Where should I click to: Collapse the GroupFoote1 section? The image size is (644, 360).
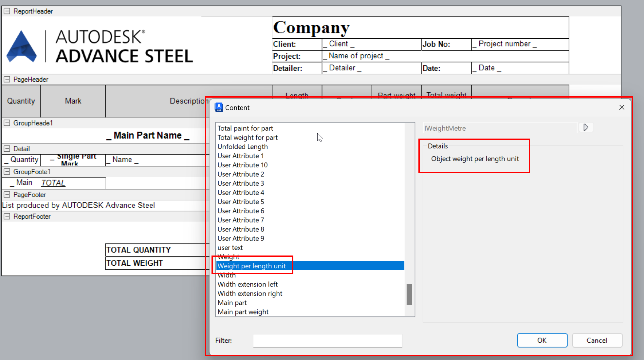pos(7,172)
